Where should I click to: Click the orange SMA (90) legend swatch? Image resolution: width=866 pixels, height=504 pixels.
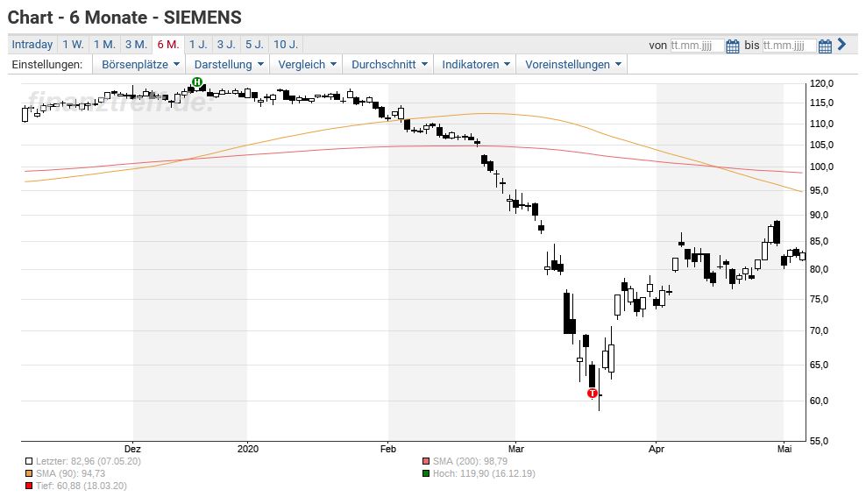point(29,473)
